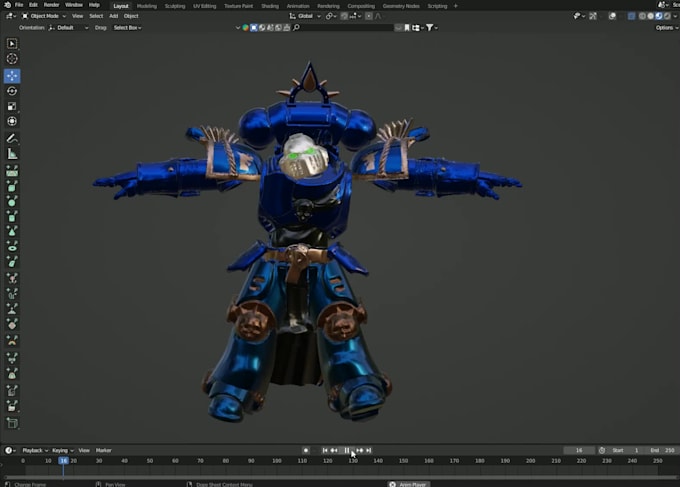
Task: Open the viewport Add menu
Action: pos(113,16)
